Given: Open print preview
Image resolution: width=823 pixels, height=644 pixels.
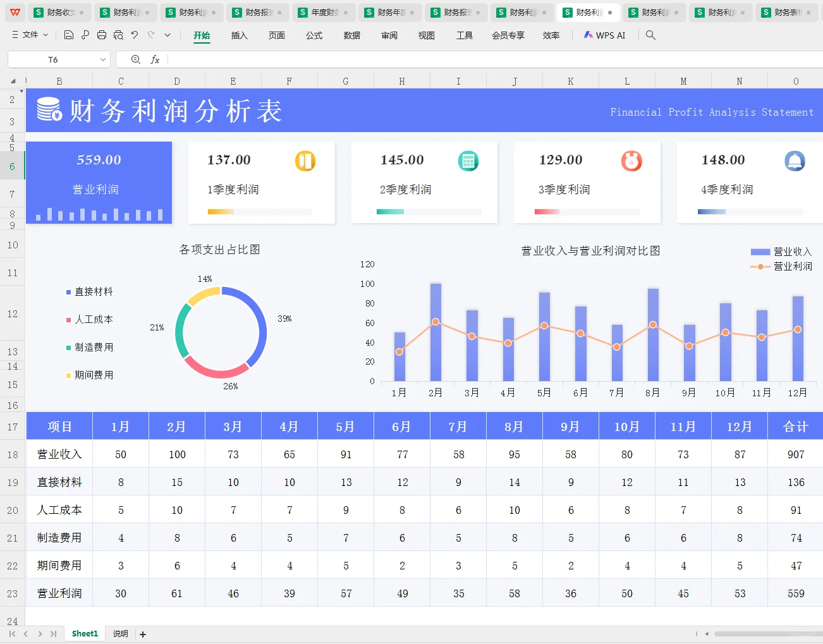Looking at the screenshot, I should coord(118,35).
